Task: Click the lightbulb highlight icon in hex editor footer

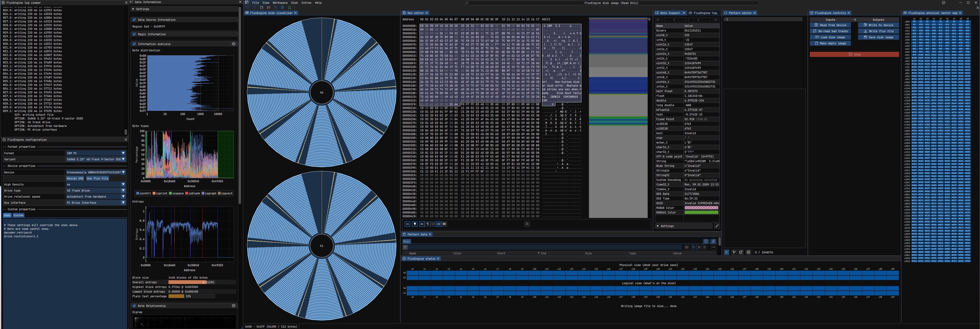Action: pyautogui.click(x=415, y=224)
